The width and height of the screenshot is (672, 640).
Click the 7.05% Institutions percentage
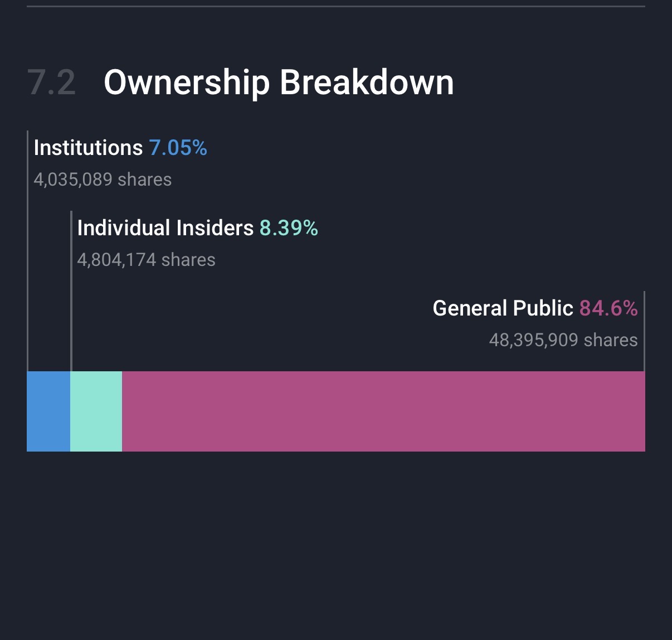point(178,148)
